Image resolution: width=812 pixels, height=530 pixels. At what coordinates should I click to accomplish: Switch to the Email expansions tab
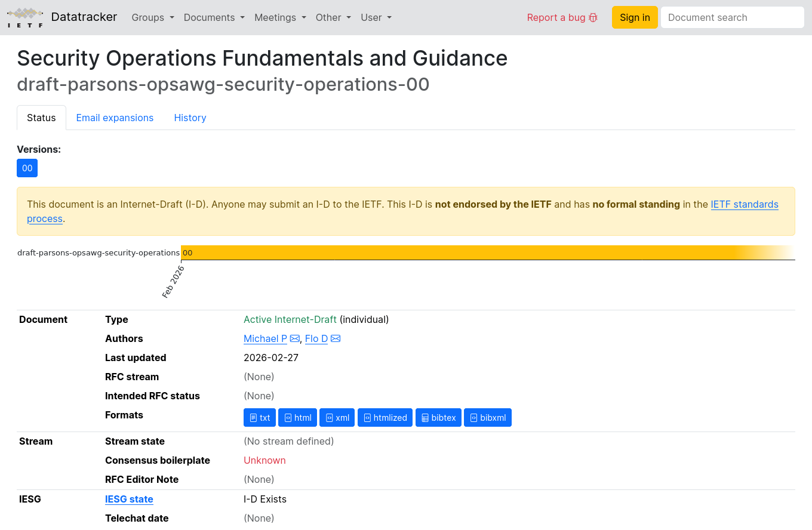[x=115, y=118]
